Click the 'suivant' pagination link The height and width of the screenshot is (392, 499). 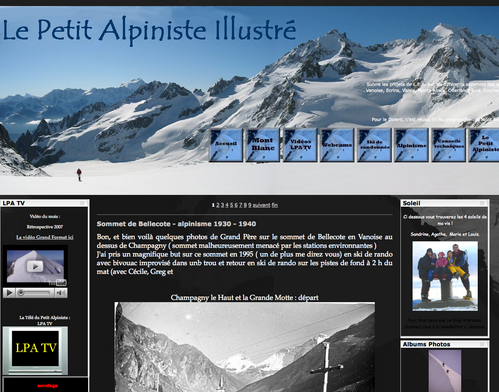click(261, 205)
